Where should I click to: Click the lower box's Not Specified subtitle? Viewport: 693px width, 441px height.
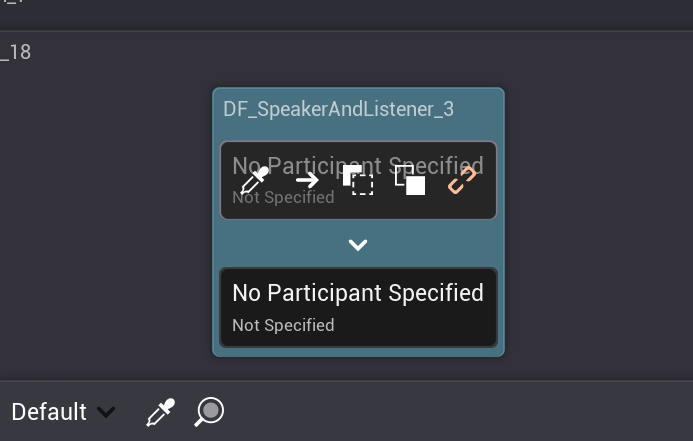coord(283,326)
